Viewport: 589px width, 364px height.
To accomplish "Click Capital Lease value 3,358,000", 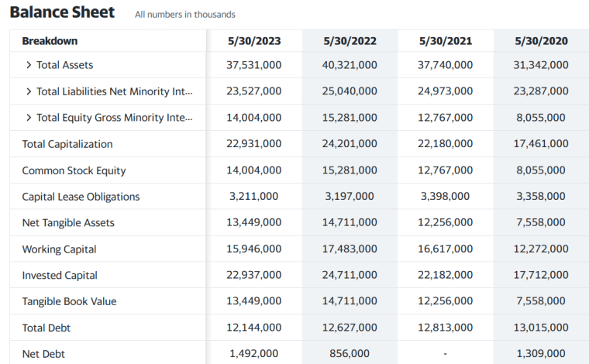I will point(541,196).
